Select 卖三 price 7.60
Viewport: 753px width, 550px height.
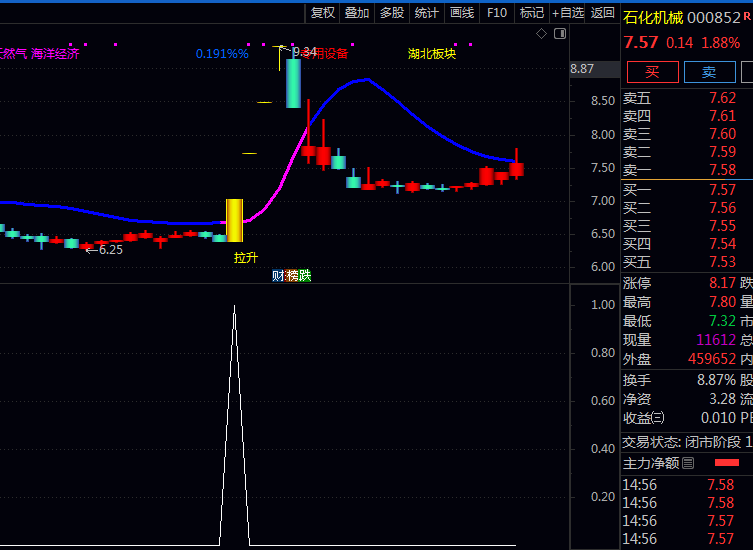point(722,134)
